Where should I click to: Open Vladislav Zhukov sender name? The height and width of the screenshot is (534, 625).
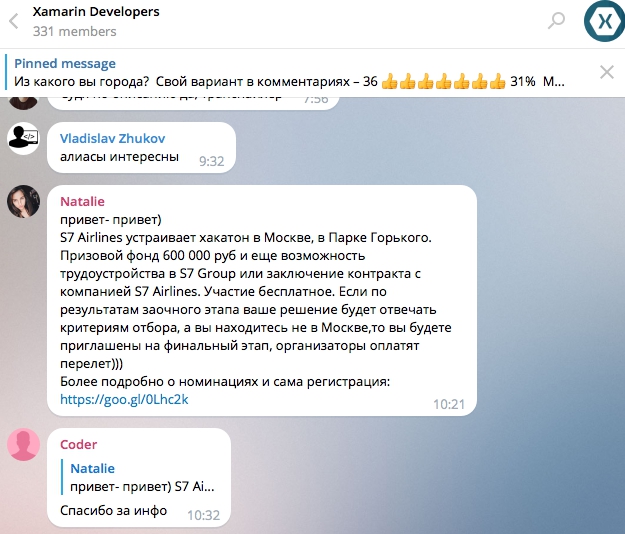[x=112, y=138]
